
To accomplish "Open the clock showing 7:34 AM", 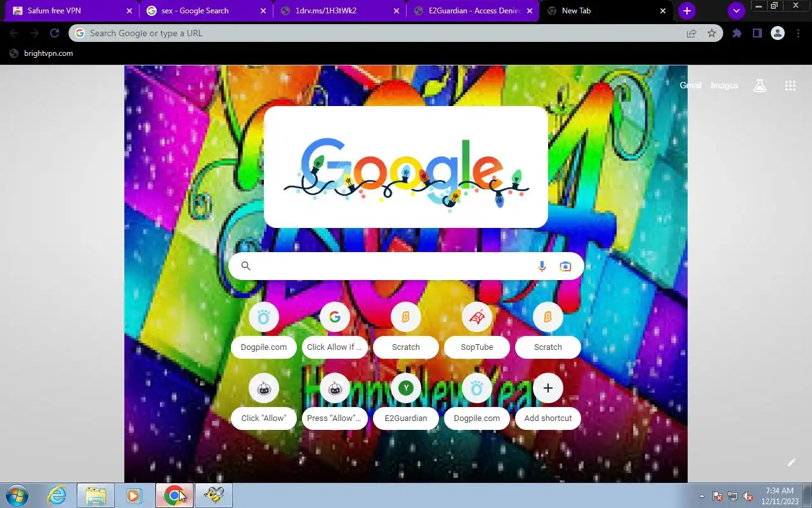I will 780,496.
